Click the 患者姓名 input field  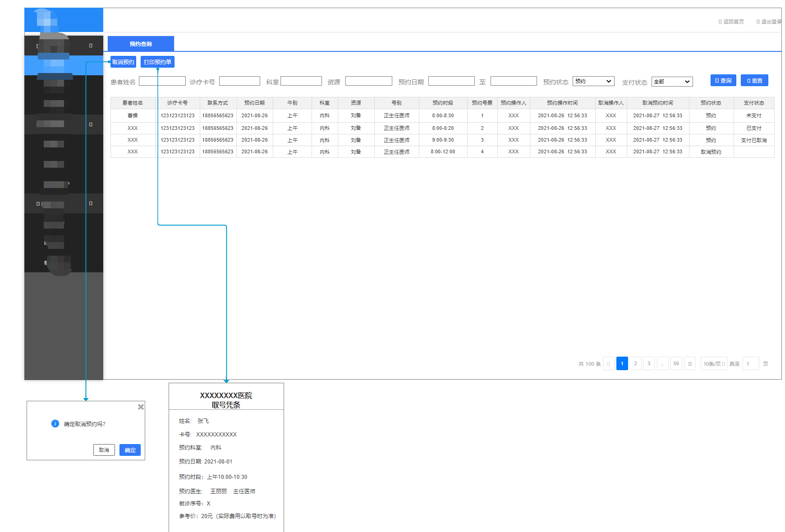click(x=162, y=81)
